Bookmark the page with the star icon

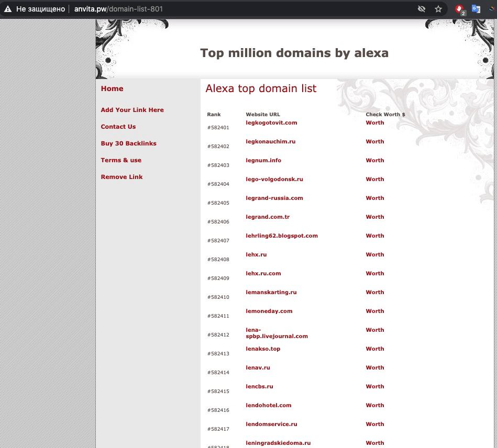438,9
